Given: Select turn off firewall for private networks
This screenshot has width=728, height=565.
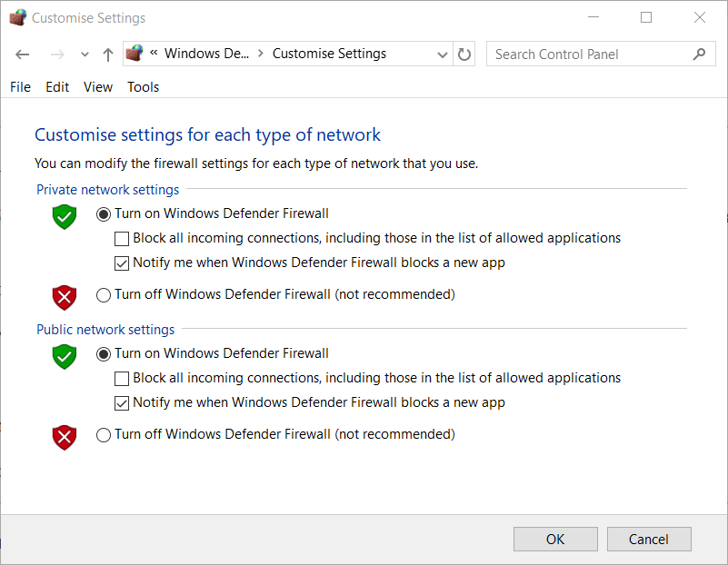Looking at the screenshot, I should click(104, 294).
